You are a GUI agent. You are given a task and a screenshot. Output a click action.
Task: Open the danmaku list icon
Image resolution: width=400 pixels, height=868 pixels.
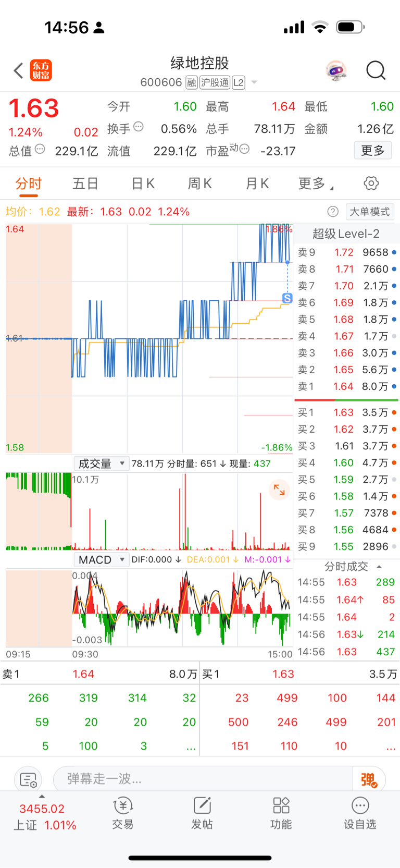[28, 780]
